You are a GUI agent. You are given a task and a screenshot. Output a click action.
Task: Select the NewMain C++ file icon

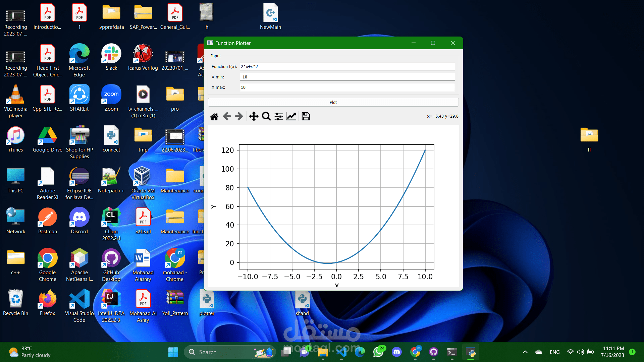pyautogui.click(x=270, y=16)
